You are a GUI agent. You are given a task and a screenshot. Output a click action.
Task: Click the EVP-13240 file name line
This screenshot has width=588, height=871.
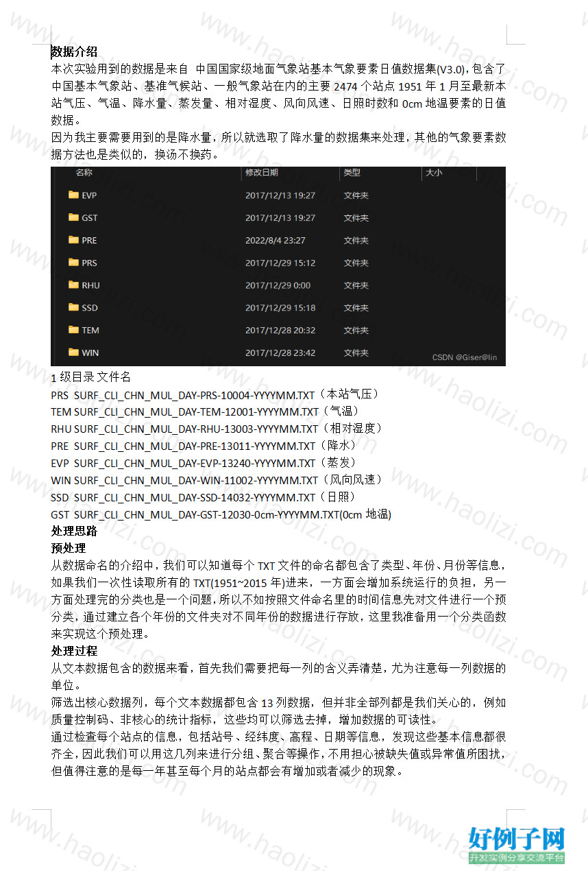pyautogui.click(x=204, y=463)
